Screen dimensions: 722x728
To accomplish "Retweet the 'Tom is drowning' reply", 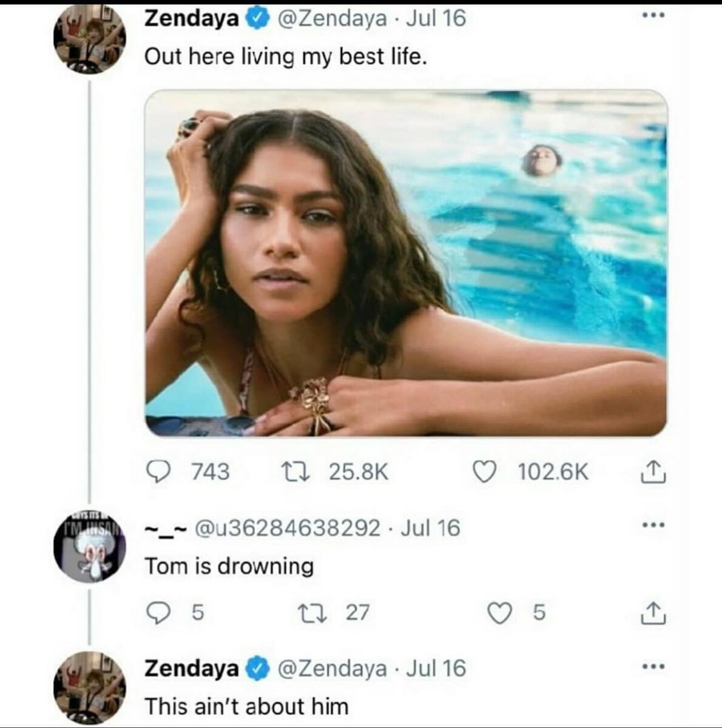I will 312,613.
